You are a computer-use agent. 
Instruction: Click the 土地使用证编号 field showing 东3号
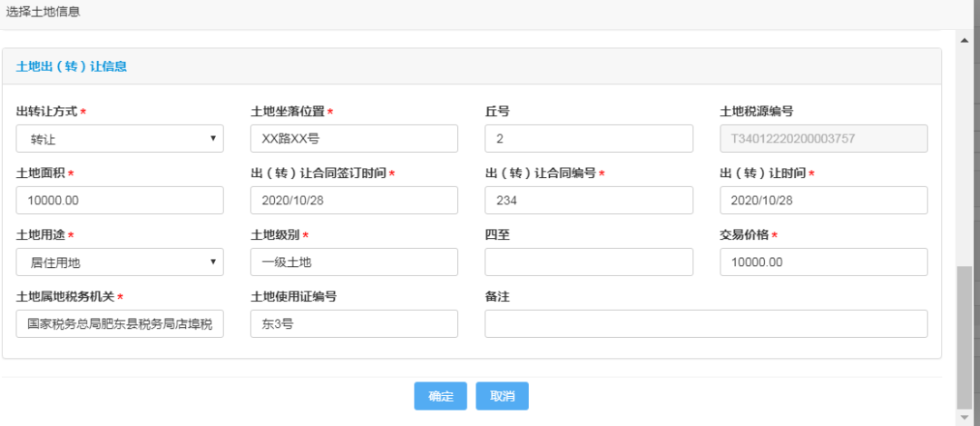click(x=354, y=323)
